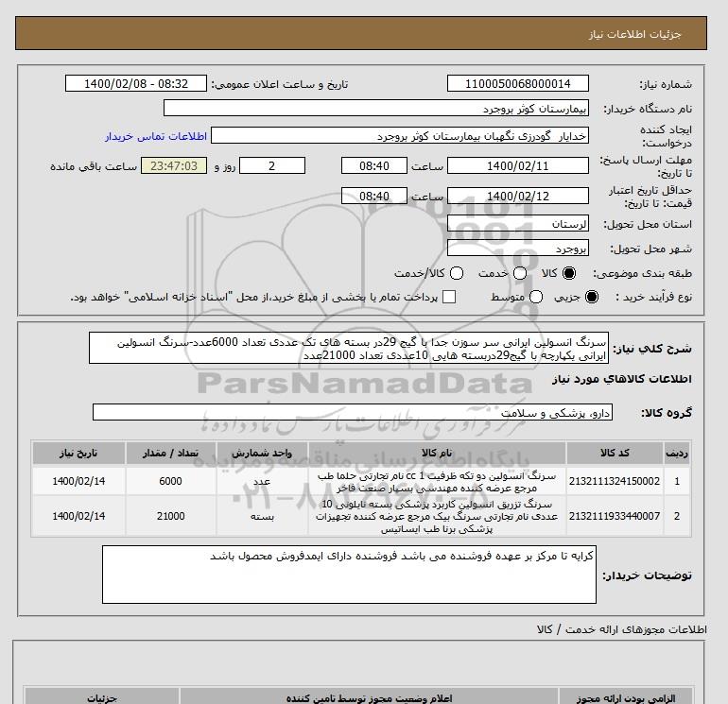Click the need date cell in row 2
The image size is (728, 704).
pyautogui.click(x=78, y=516)
